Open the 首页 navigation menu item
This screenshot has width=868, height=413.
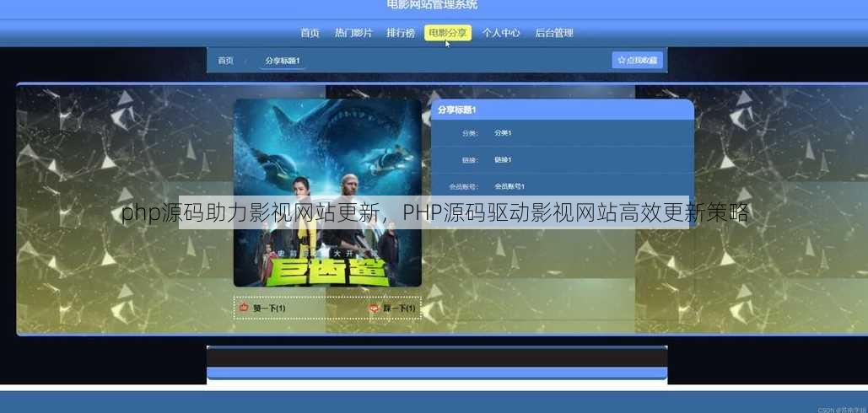coord(310,33)
